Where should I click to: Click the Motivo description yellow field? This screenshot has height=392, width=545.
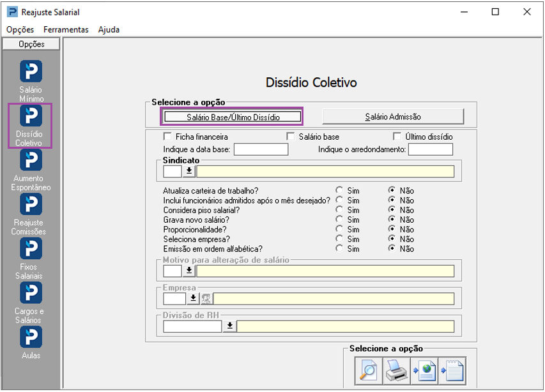point(325,271)
